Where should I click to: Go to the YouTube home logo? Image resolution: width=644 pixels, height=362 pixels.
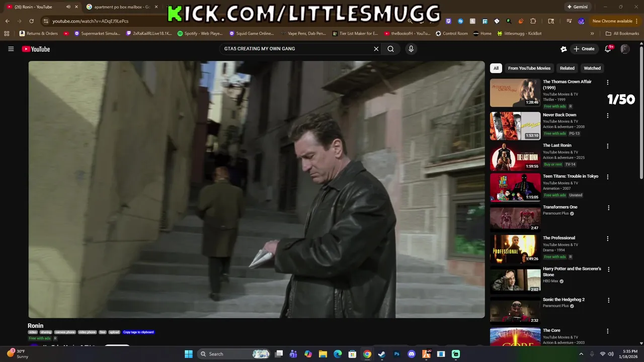36,49
